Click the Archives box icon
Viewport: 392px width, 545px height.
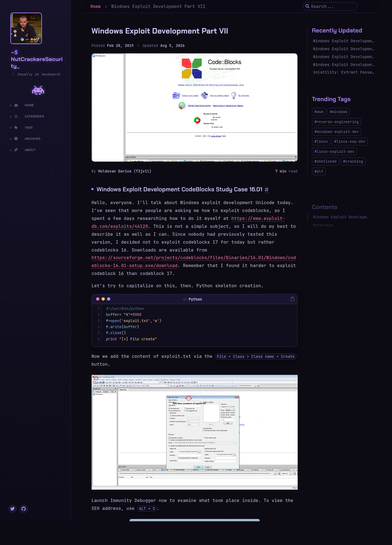point(16,139)
